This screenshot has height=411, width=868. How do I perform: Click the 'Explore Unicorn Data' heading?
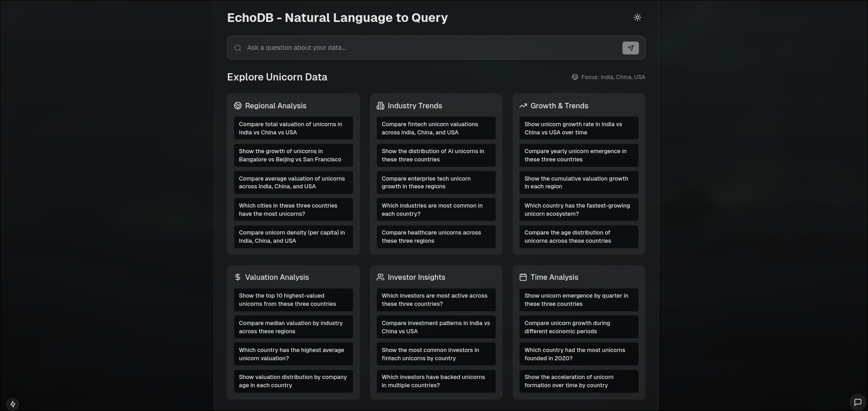point(277,77)
